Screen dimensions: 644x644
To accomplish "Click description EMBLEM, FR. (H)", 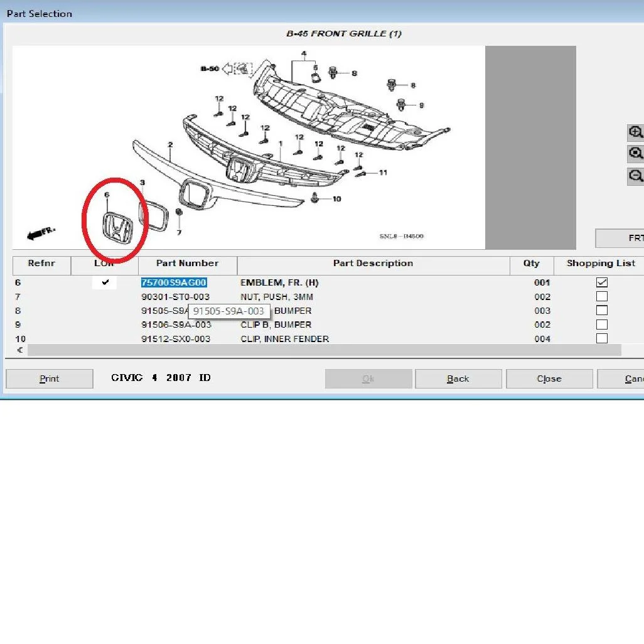I will click(x=279, y=282).
